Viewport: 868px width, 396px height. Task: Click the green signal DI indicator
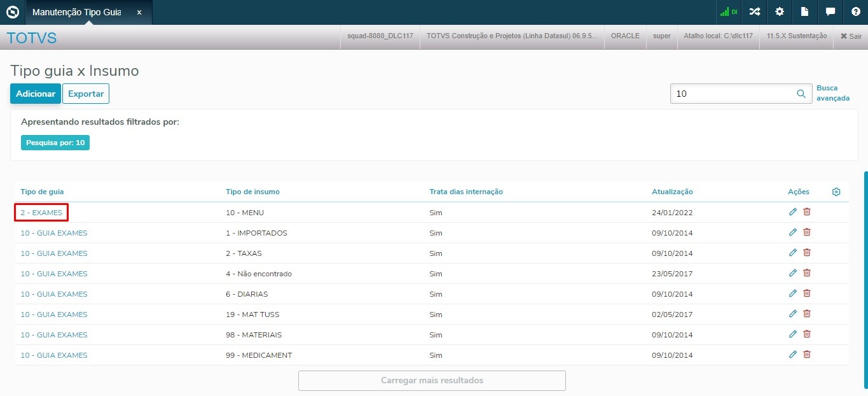click(728, 12)
